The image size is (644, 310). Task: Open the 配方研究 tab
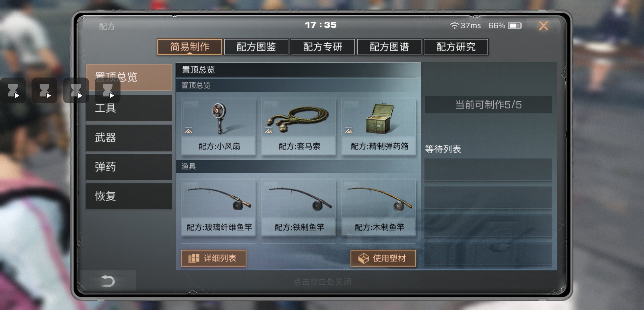click(x=456, y=47)
